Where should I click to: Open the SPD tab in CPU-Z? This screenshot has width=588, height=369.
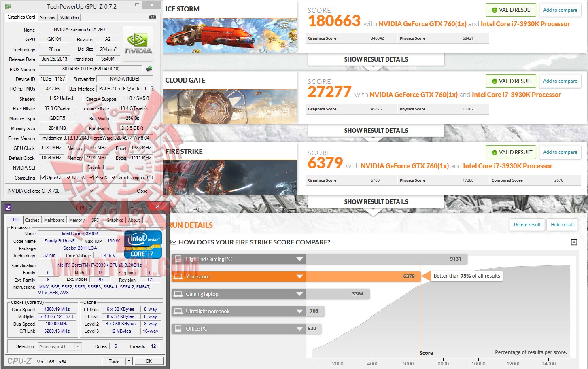[x=96, y=220]
